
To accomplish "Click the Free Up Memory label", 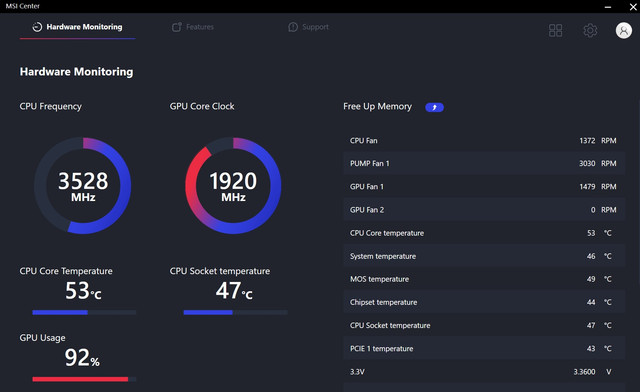I will [377, 107].
